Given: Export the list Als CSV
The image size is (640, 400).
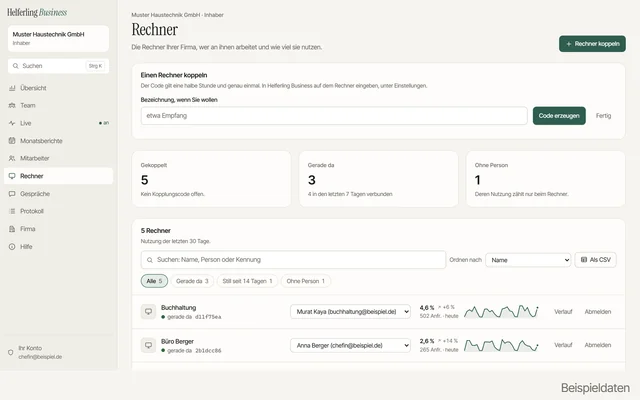Looking at the screenshot, I should pyautogui.click(x=596, y=260).
